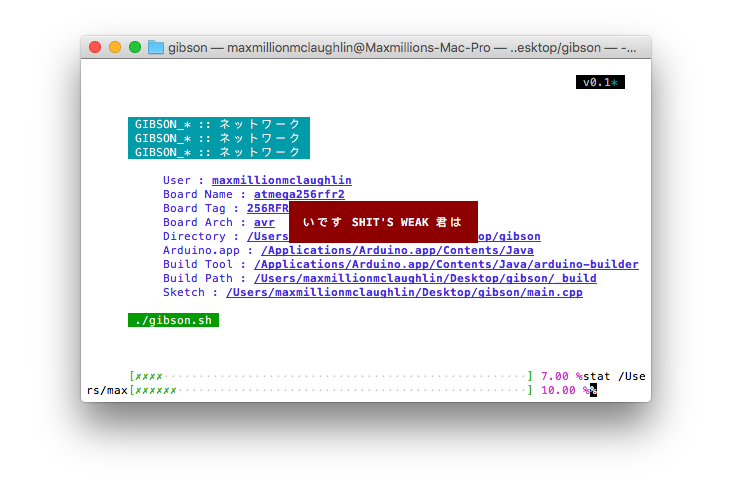Click the 'rs/max' output text
This screenshot has width=733, height=481.
pos(107,390)
